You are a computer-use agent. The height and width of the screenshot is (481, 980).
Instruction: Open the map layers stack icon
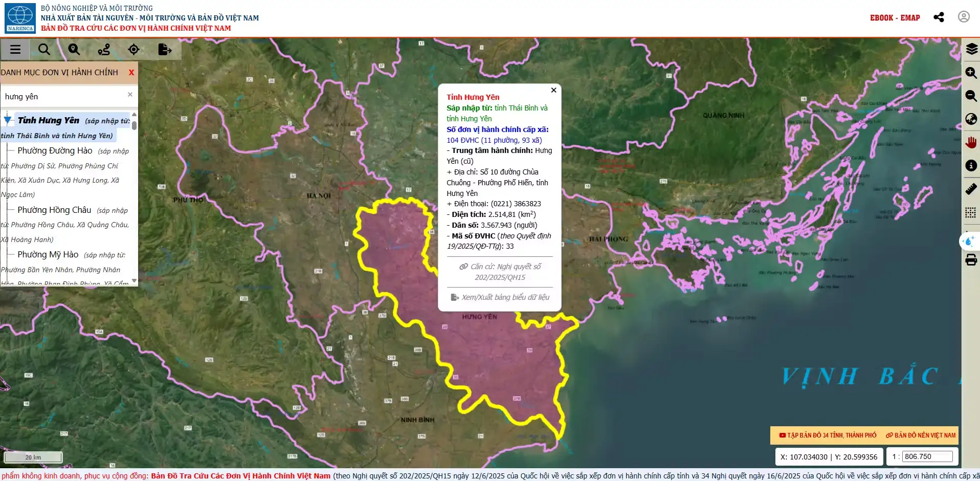coord(971,49)
